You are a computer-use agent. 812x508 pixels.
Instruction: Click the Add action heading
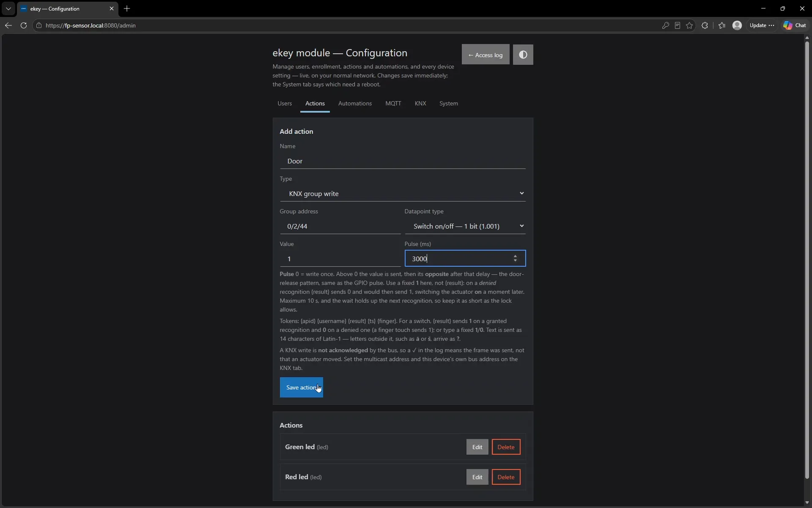(x=296, y=131)
